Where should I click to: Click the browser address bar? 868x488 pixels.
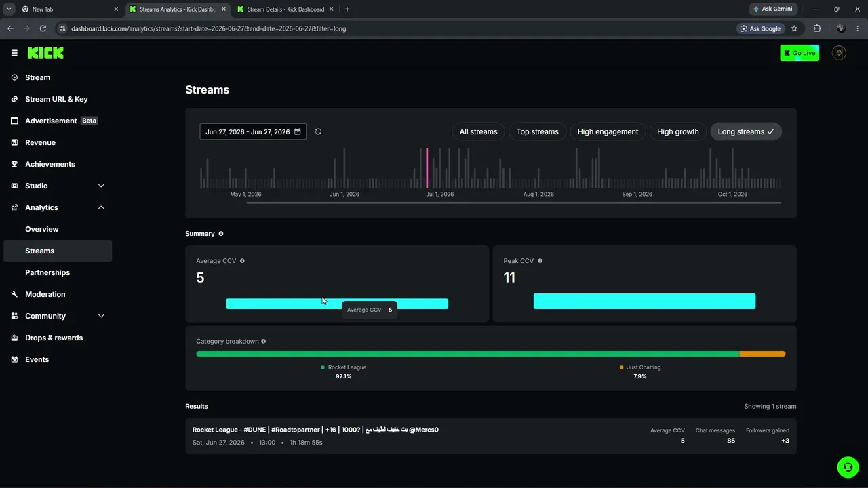click(x=400, y=28)
